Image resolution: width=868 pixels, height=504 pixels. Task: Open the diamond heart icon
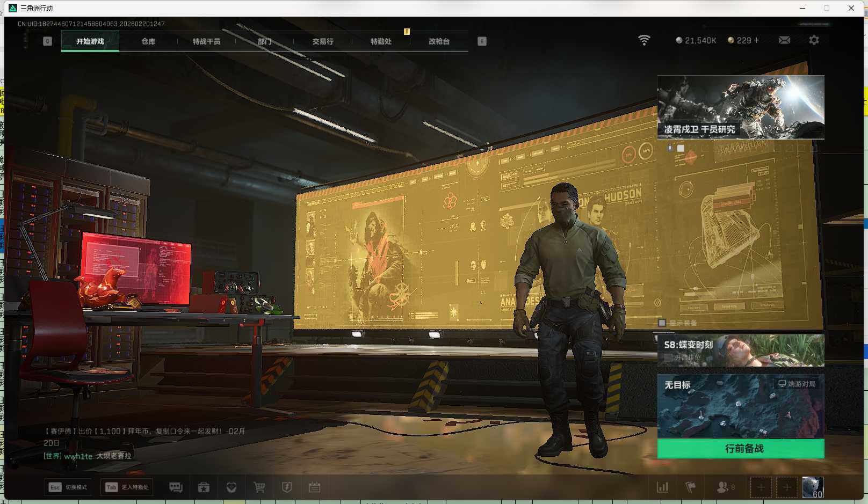tap(232, 487)
